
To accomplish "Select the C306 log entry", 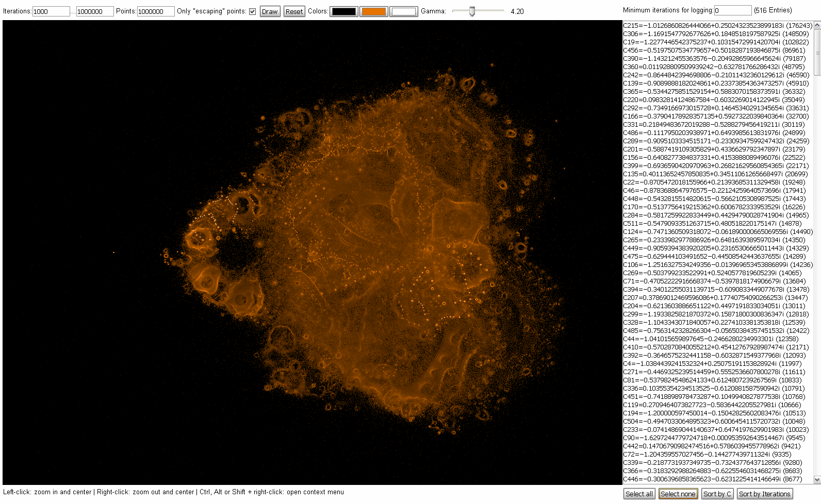I will [716, 33].
